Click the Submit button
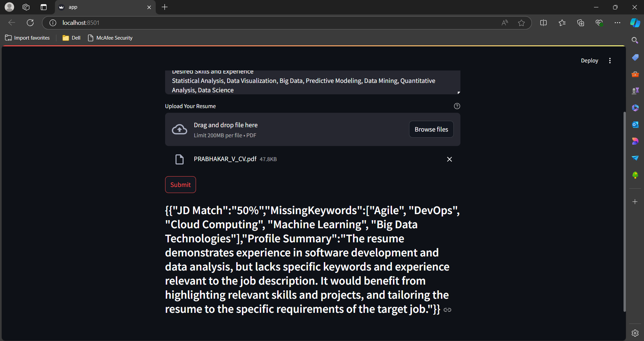644x341 pixels. [180, 185]
